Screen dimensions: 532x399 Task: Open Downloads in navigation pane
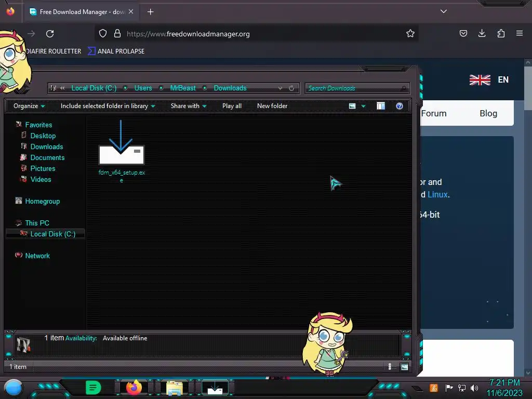46,147
